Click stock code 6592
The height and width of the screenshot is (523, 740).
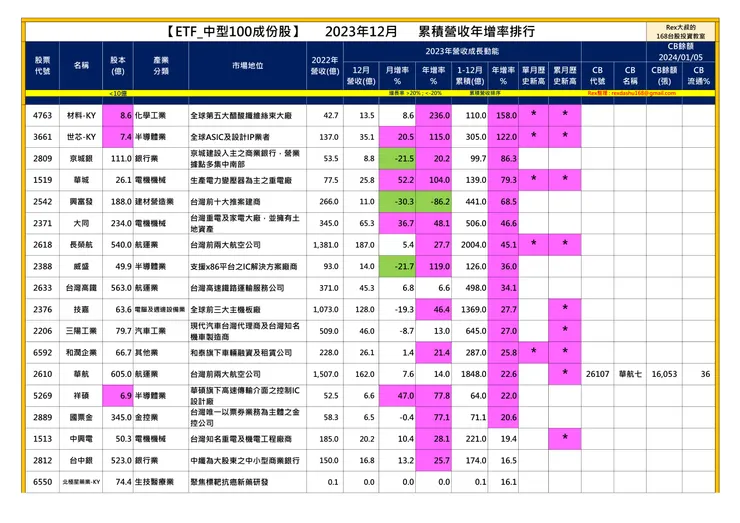coord(42,353)
